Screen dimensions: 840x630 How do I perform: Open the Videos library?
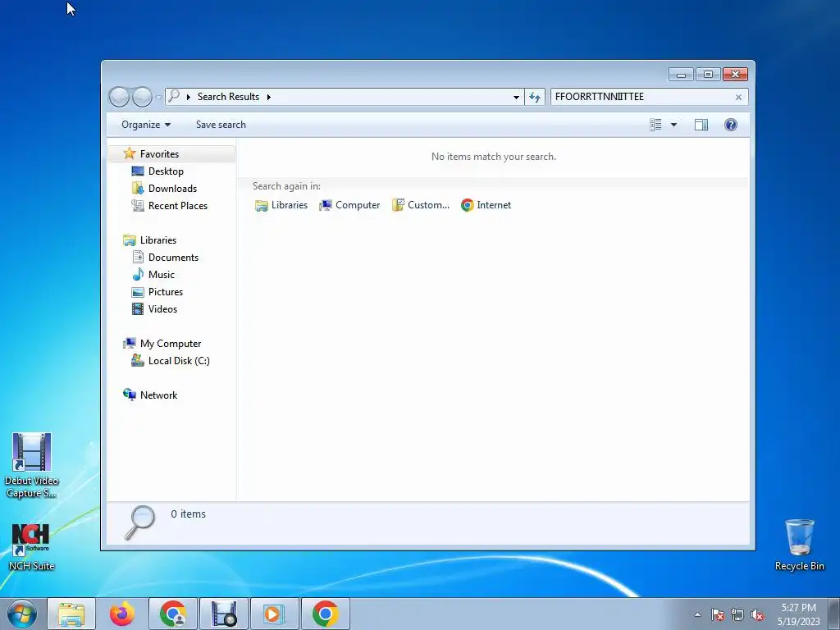pyautogui.click(x=162, y=309)
